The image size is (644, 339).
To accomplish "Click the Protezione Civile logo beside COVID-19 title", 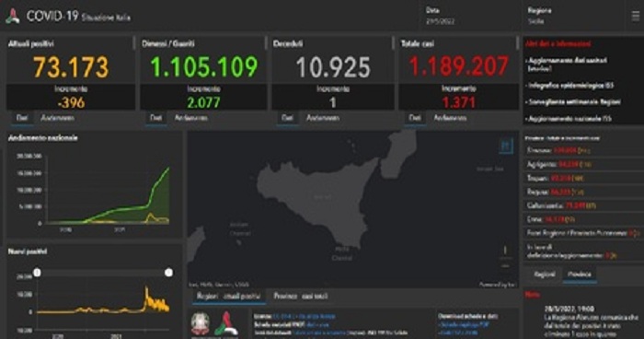I will click(x=13, y=16).
